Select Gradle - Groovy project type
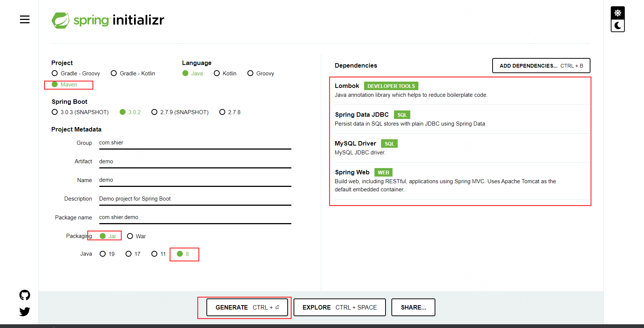Viewport: 644px width, 328px height. (76, 74)
